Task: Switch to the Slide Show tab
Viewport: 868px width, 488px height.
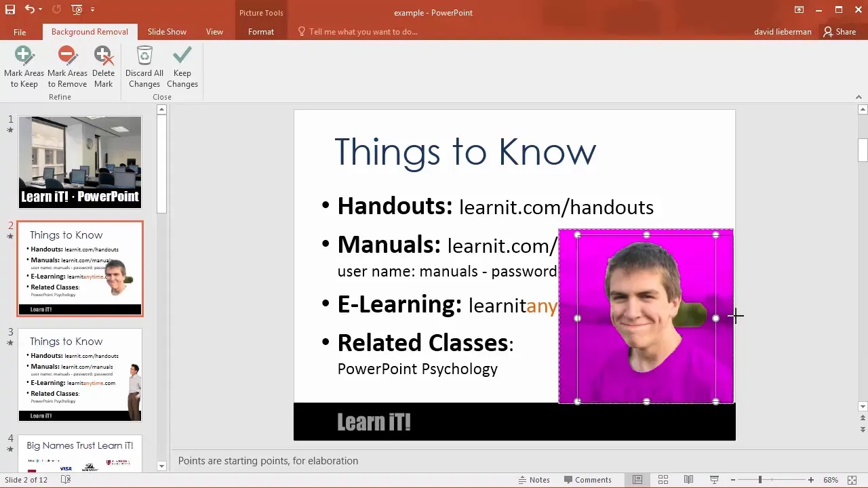Action: pyautogui.click(x=167, y=32)
